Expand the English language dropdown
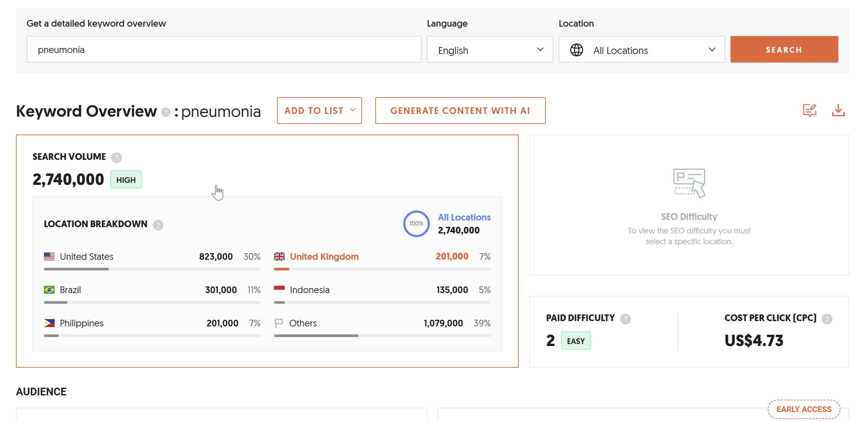868x421 pixels. coord(489,50)
